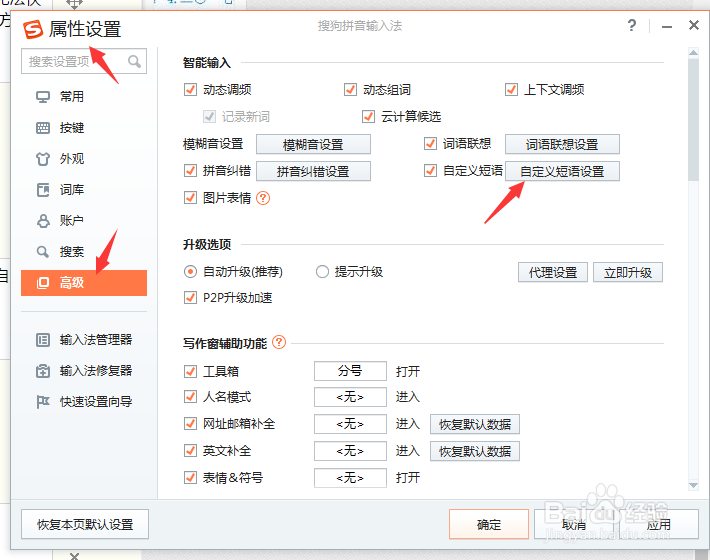
Task: Click the <无> hotkey field for 英文补全
Action: (350, 451)
